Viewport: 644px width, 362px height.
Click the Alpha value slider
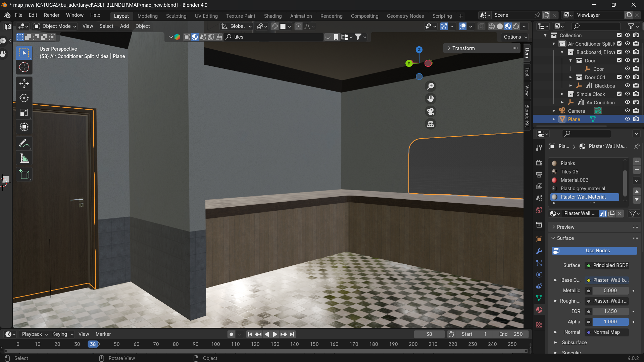(610, 322)
